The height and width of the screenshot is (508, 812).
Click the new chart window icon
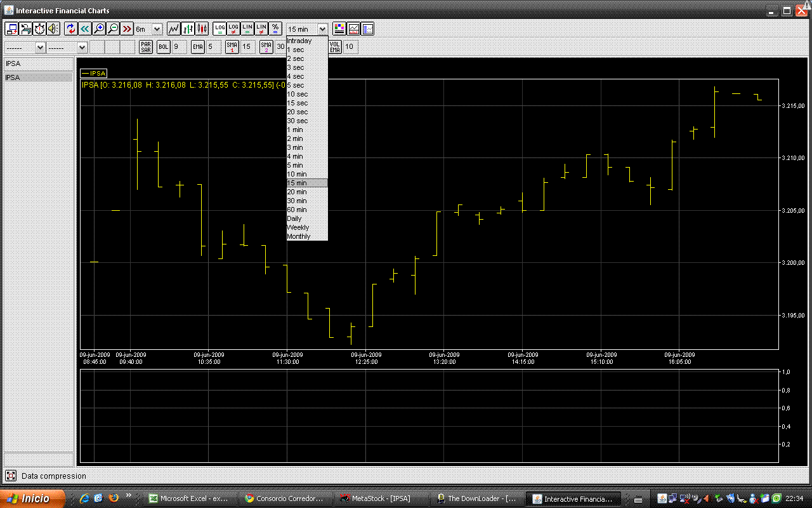pyautogui.click(x=11, y=29)
